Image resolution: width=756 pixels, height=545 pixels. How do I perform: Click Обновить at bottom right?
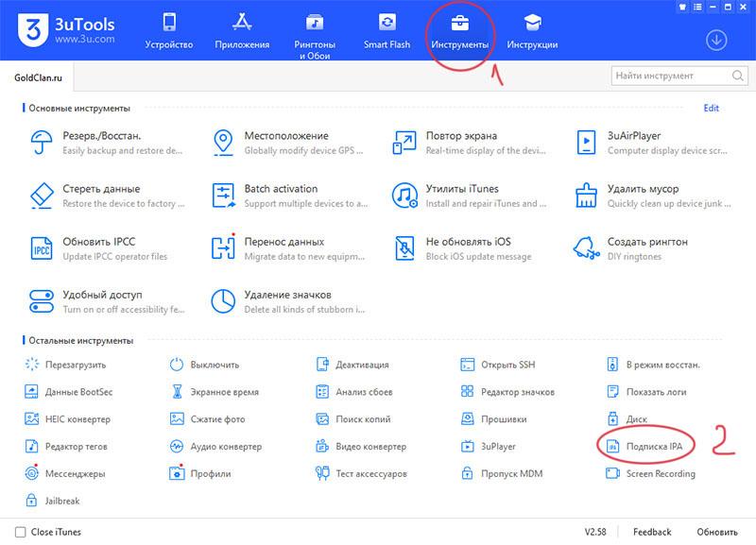[x=717, y=532]
